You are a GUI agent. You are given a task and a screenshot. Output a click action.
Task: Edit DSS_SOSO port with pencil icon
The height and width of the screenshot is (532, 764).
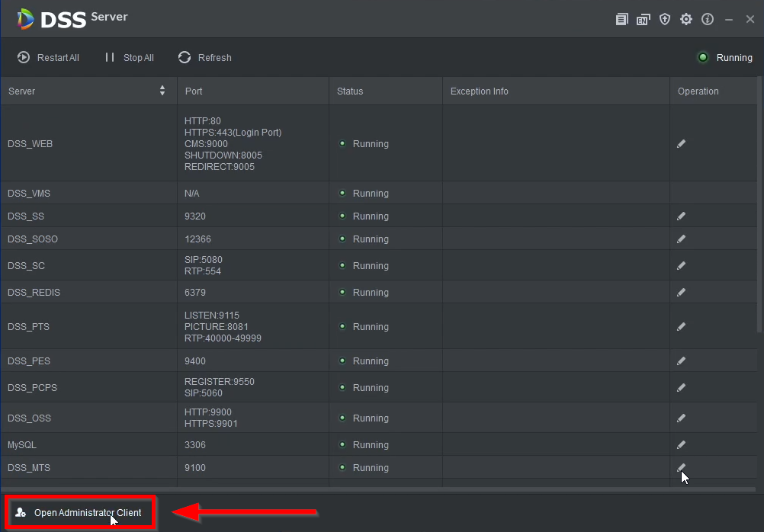681,239
